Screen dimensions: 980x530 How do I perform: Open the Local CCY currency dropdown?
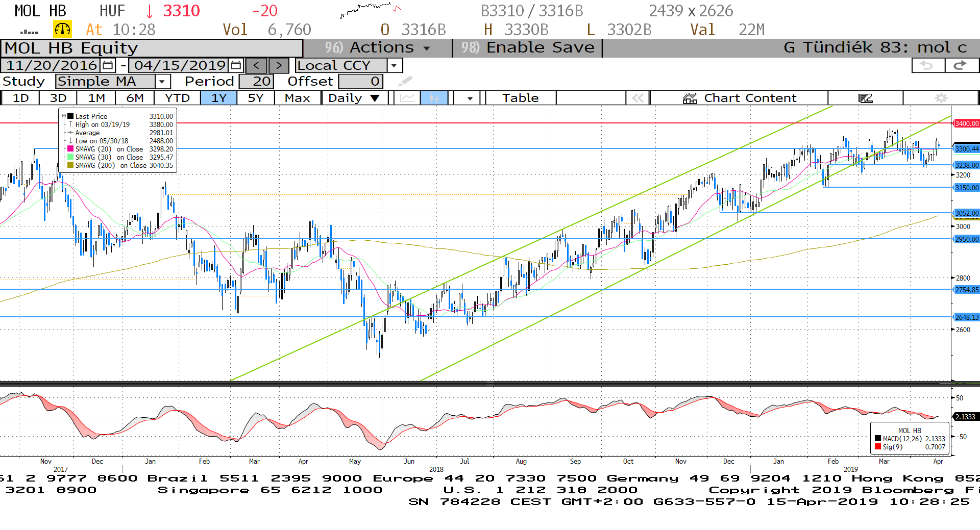pyautogui.click(x=394, y=65)
